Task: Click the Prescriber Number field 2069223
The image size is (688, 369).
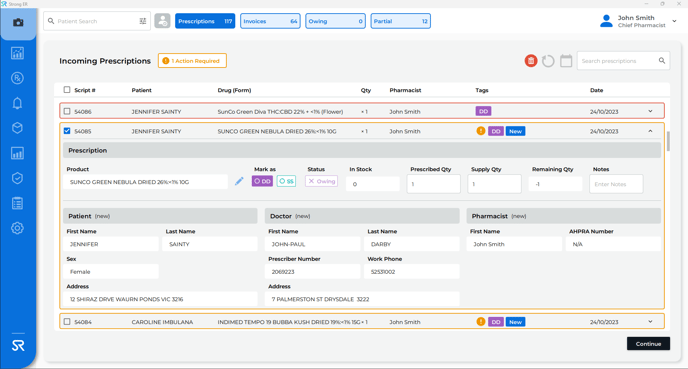Action: pyautogui.click(x=312, y=272)
